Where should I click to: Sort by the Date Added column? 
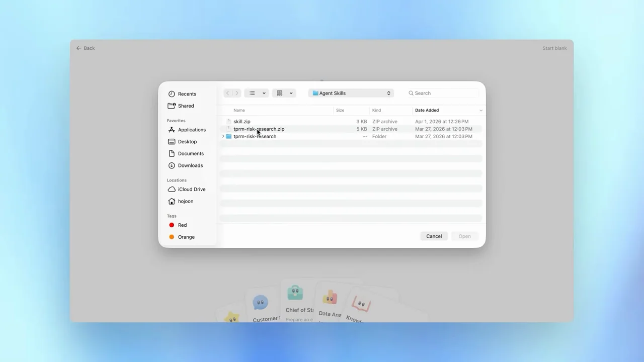[427, 110]
